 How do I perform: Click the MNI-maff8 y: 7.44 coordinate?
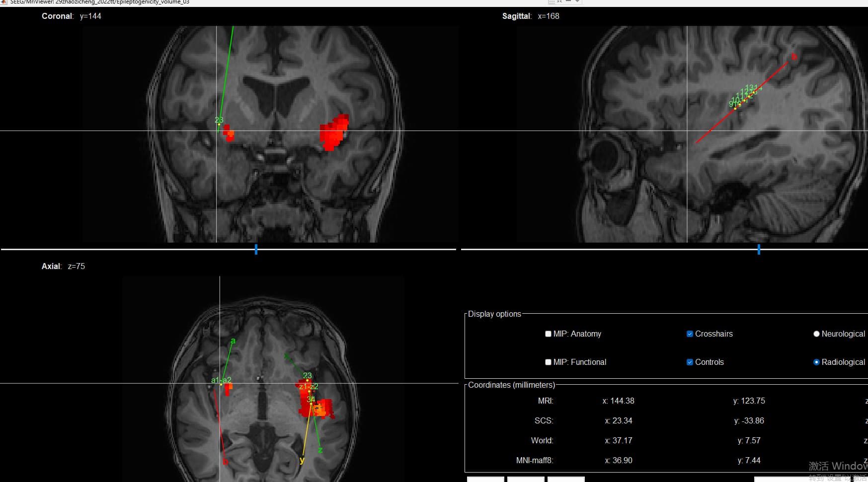749,461
